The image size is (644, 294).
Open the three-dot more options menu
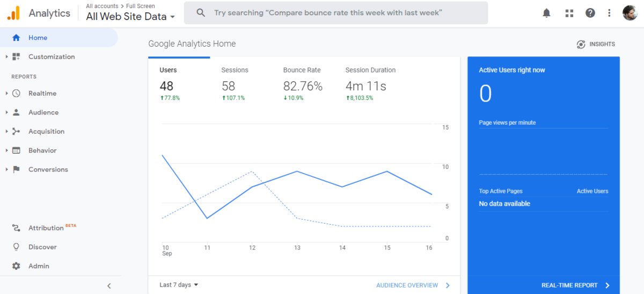click(x=609, y=13)
